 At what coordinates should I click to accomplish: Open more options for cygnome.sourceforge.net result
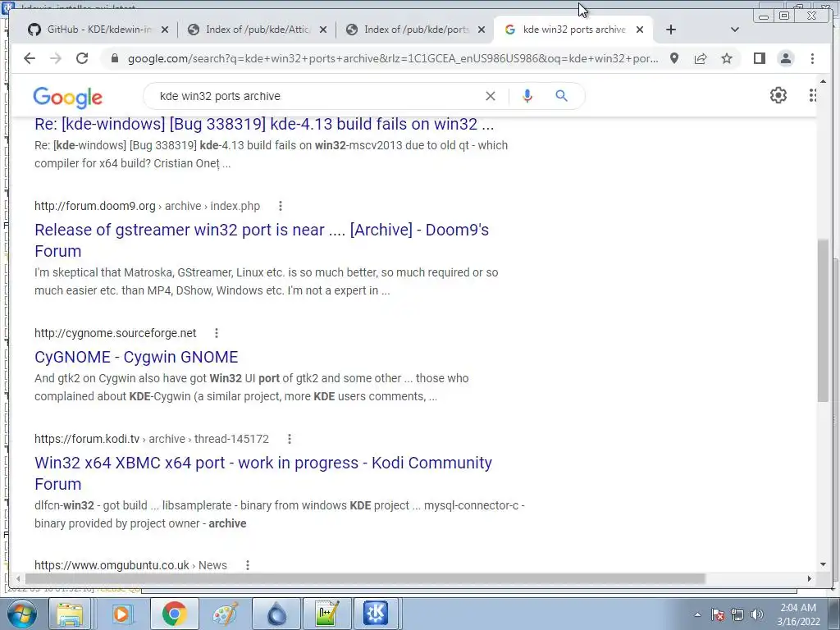217,333
